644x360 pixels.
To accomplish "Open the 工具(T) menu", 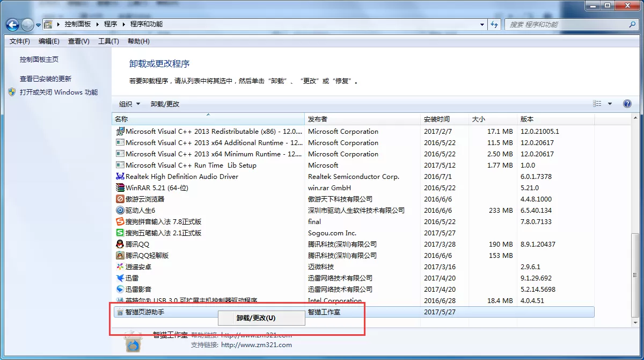I will tap(108, 41).
